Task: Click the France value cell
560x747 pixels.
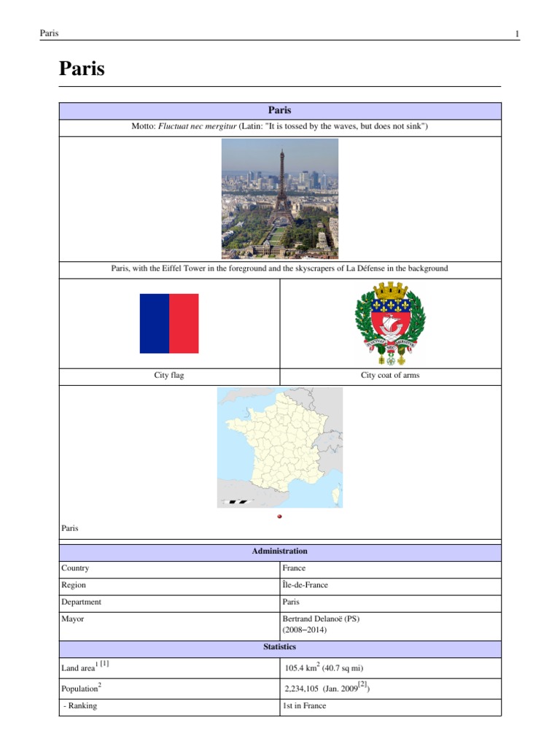Action: point(391,568)
